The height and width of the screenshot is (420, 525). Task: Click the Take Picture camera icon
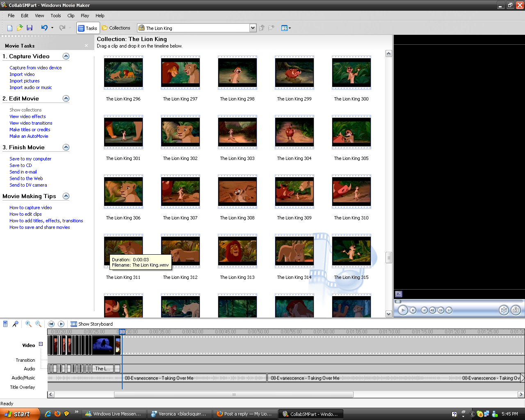pos(516,310)
